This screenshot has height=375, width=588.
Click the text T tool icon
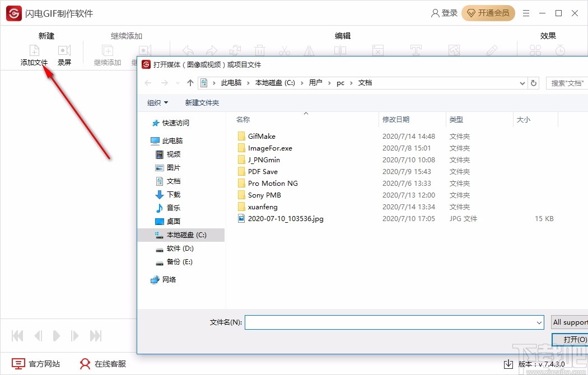point(416,50)
